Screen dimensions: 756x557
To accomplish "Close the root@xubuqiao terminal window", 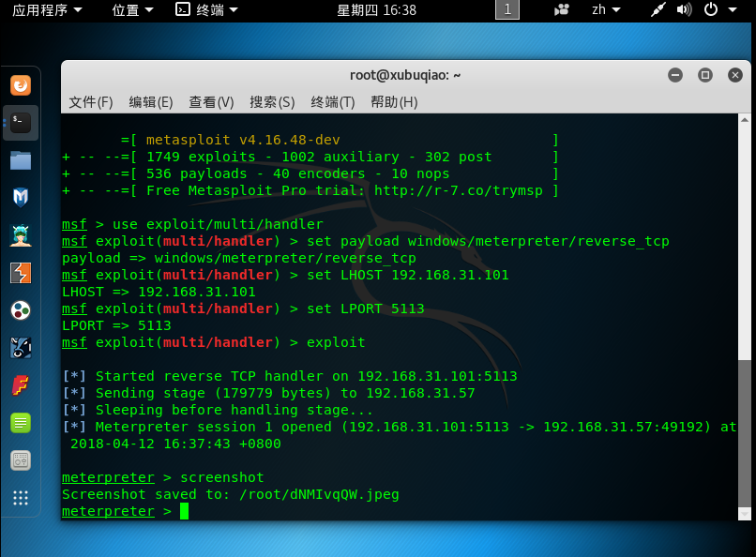I will tap(734, 75).
